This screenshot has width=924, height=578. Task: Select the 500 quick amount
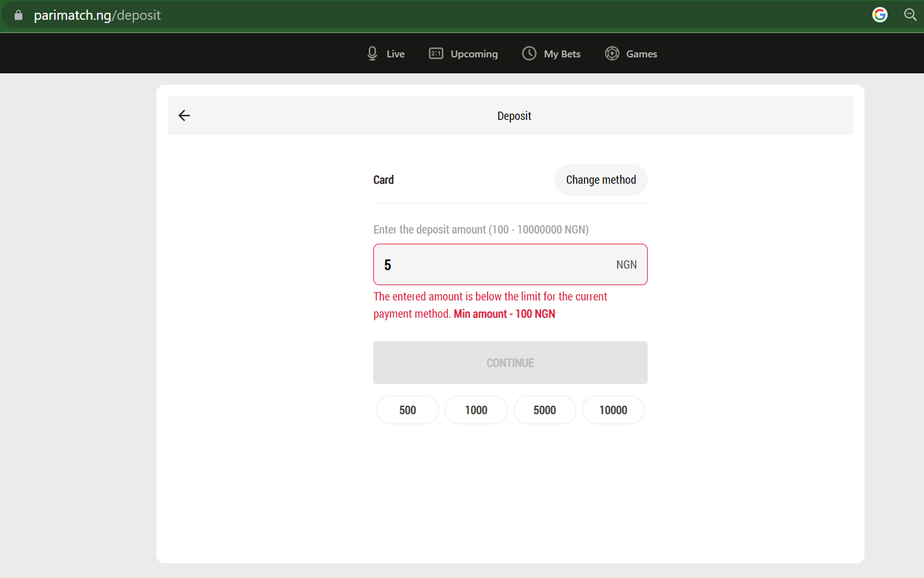click(x=408, y=410)
